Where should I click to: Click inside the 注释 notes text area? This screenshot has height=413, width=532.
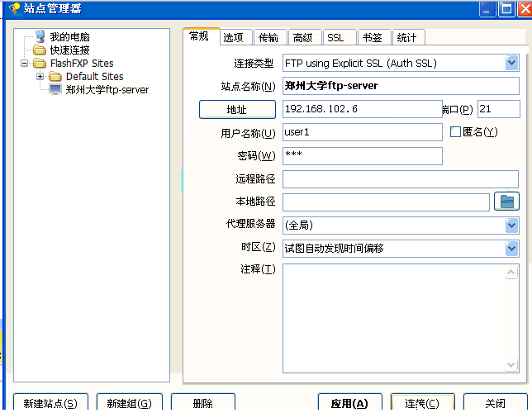[393, 318]
